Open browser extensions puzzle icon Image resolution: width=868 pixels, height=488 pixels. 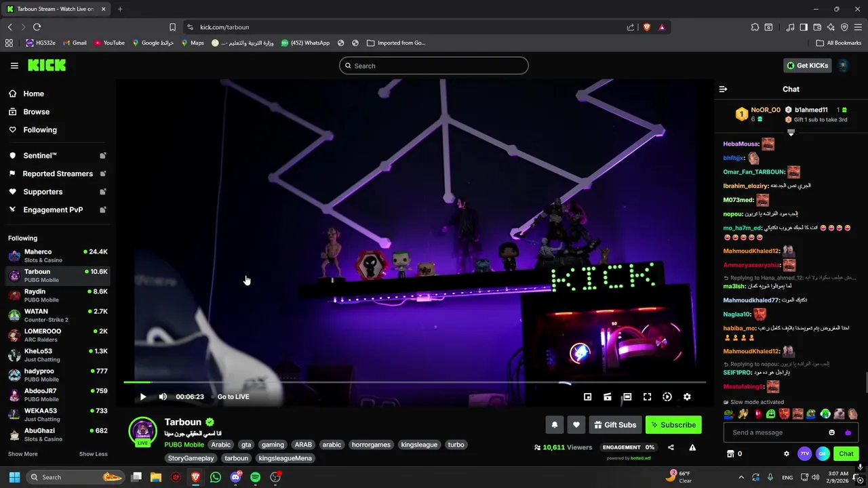click(755, 27)
